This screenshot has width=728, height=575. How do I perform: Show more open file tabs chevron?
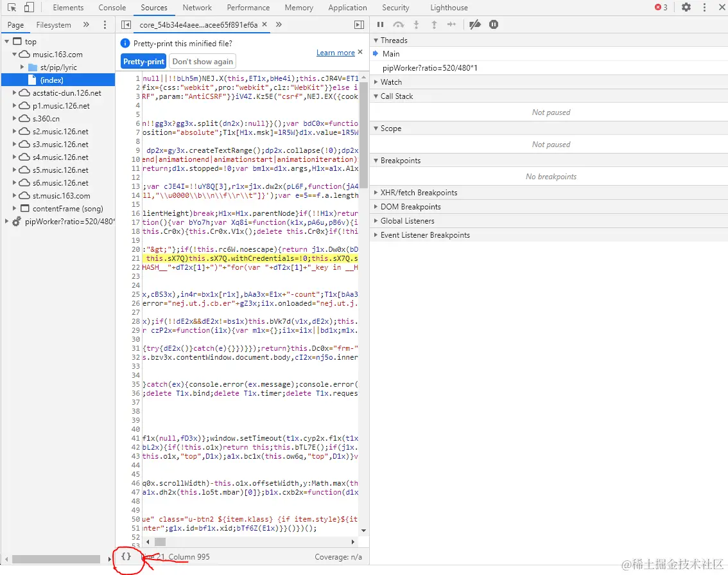click(279, 24)
